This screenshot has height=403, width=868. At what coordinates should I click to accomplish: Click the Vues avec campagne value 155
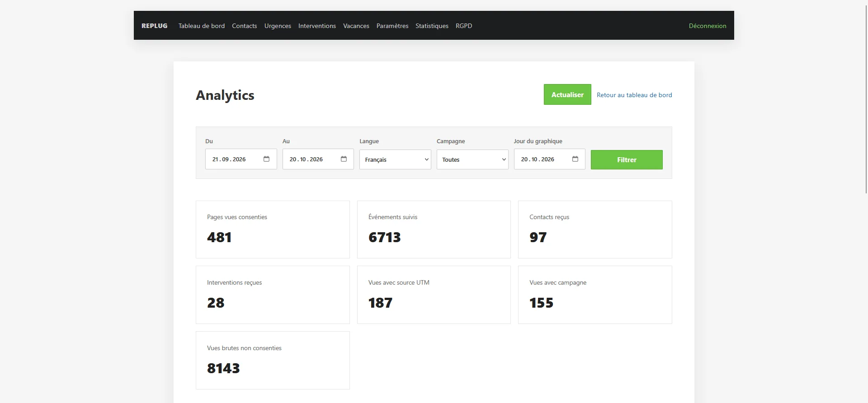[x=541, y=303]
